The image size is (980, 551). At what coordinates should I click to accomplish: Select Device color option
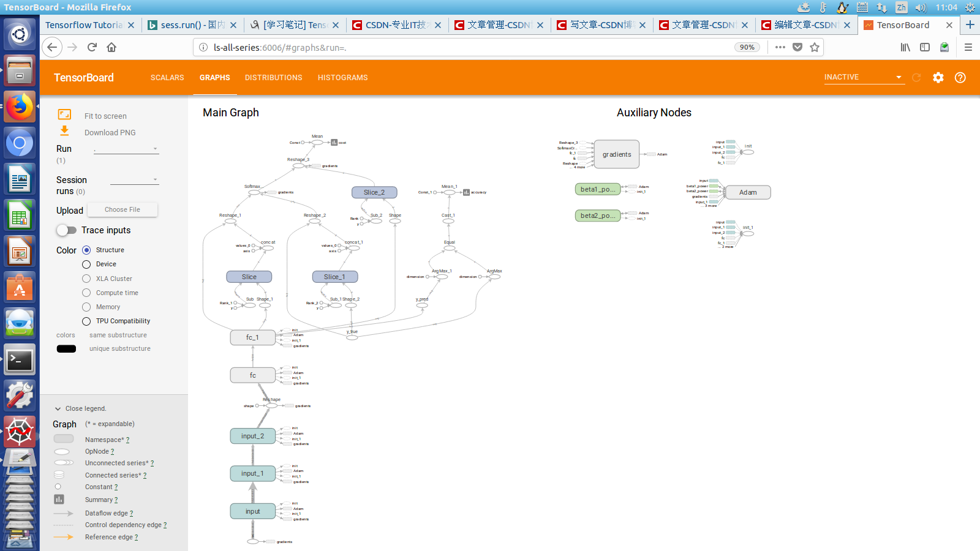(86, 264)
